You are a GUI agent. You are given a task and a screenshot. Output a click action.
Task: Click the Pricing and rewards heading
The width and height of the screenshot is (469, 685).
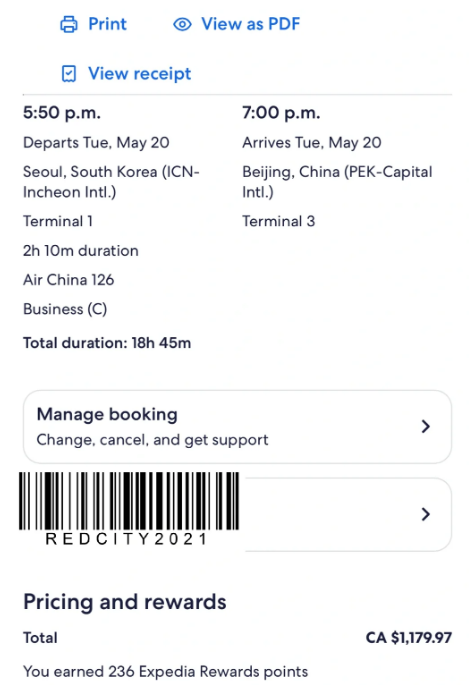(x=125, y=602)
